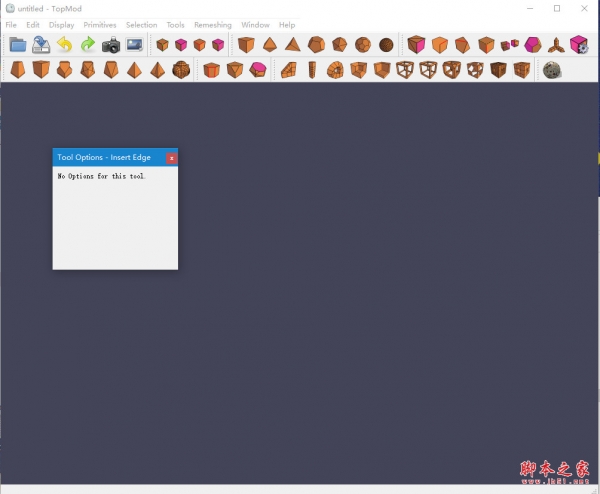Click the pink cube with gear icon
Screen dimensions: 600x494
pyautogui.click(x=578, y=45)
